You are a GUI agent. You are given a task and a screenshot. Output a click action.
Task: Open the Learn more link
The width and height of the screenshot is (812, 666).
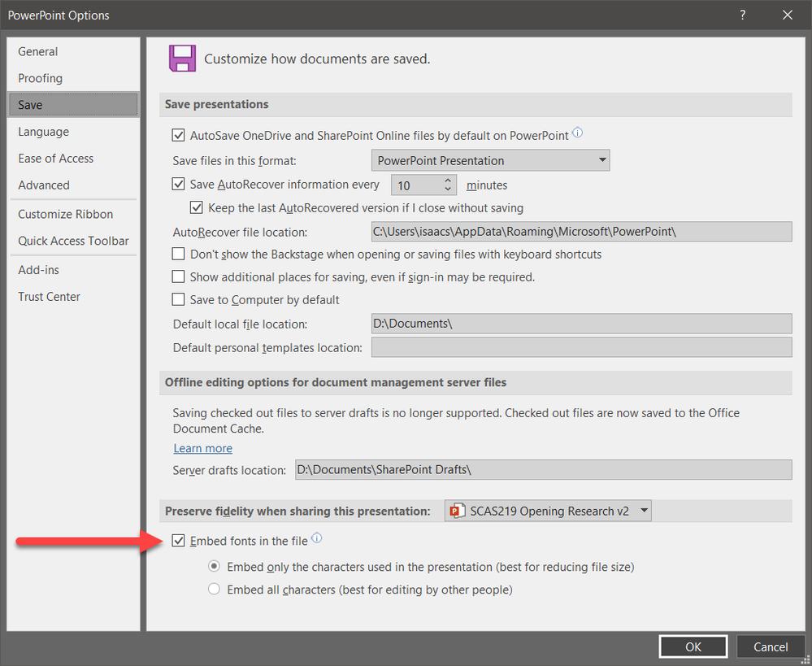[202, 448]
